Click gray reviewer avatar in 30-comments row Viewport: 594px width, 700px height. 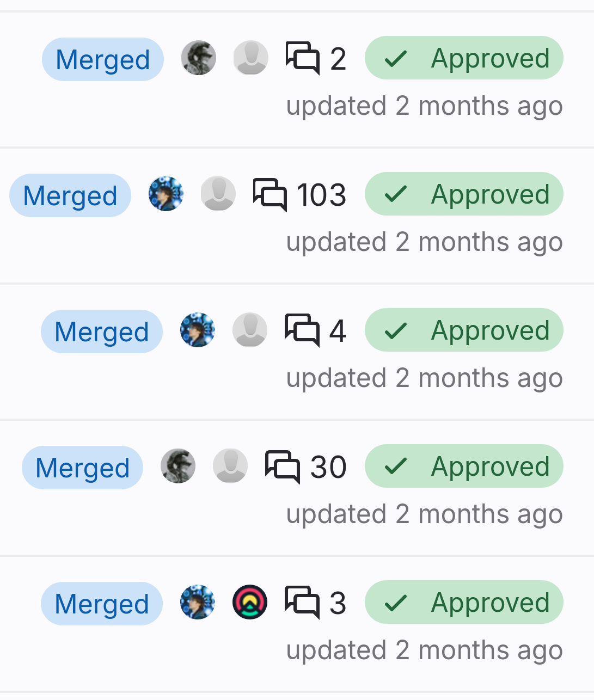click(x=230, y=466)
